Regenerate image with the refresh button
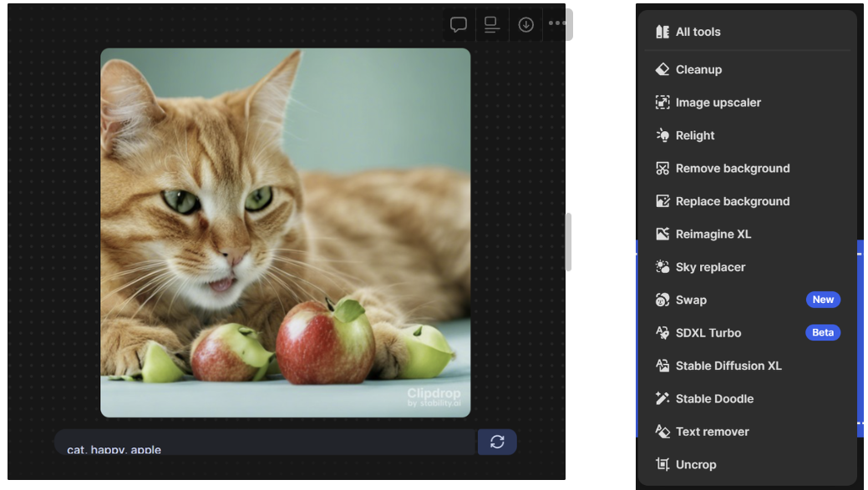This screenshot has height=490, width=868. click(x=497, y=442)
